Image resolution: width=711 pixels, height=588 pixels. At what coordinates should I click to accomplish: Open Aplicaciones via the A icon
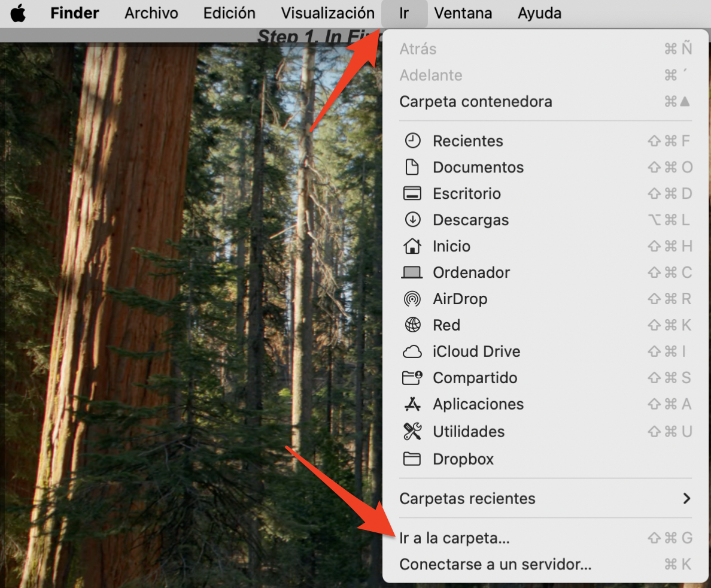413,404
